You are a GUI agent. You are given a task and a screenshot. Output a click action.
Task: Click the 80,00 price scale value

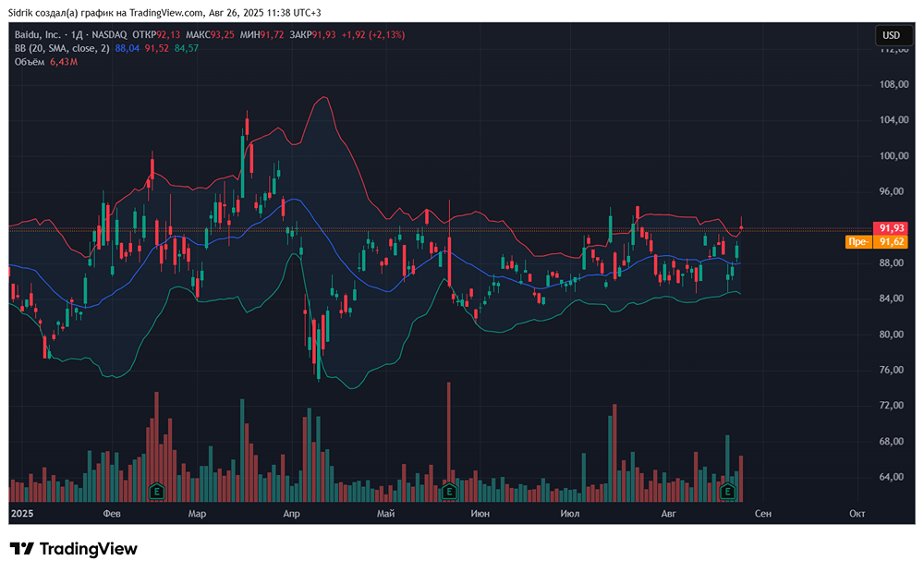coord(892,335)
